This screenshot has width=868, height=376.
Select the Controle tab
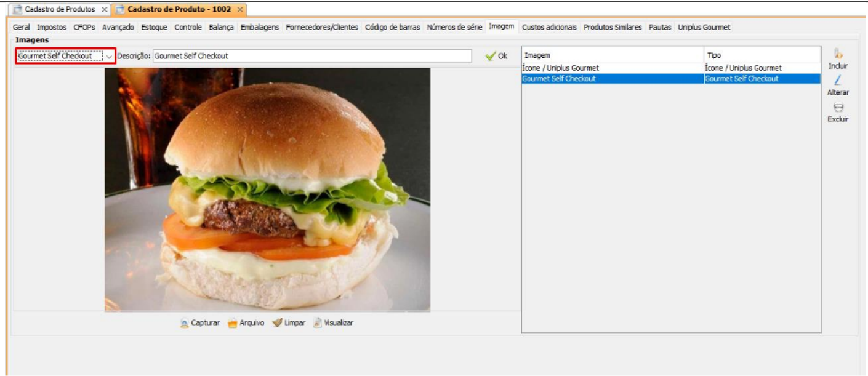[188, 28]
